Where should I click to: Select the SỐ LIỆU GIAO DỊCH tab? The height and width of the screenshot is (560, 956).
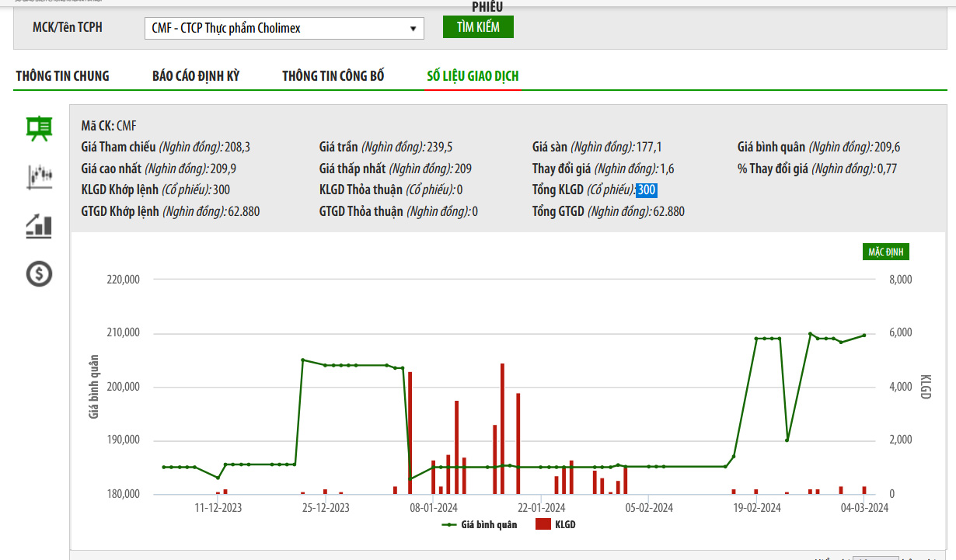473,76
